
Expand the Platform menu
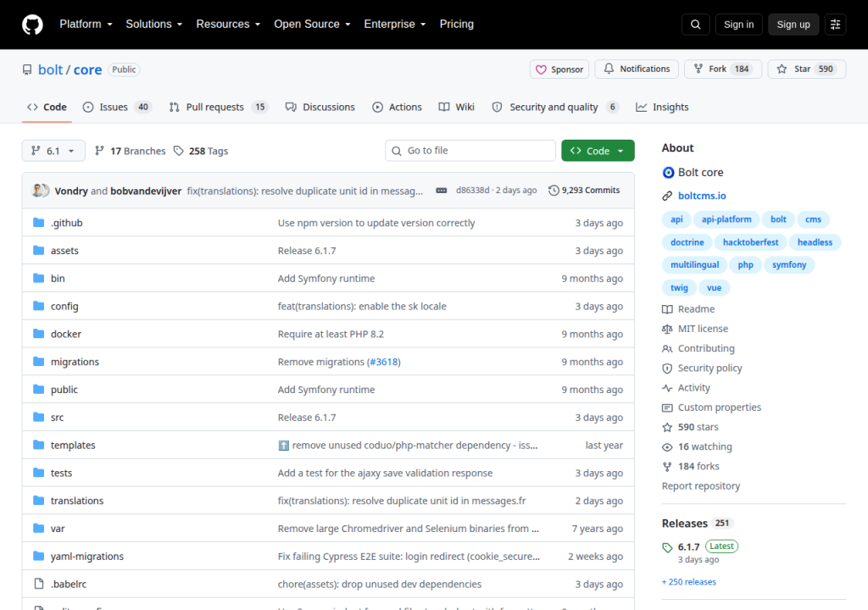86,25
